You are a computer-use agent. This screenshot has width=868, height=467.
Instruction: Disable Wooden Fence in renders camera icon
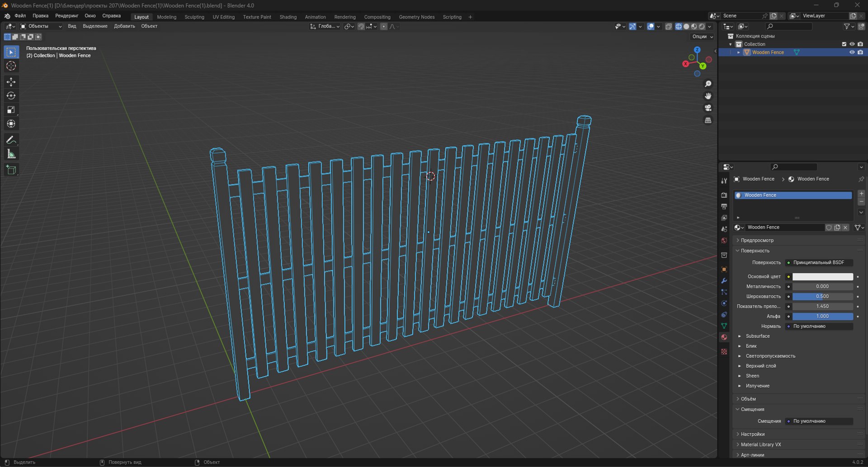pyautogui.click(x=860, y=52)
